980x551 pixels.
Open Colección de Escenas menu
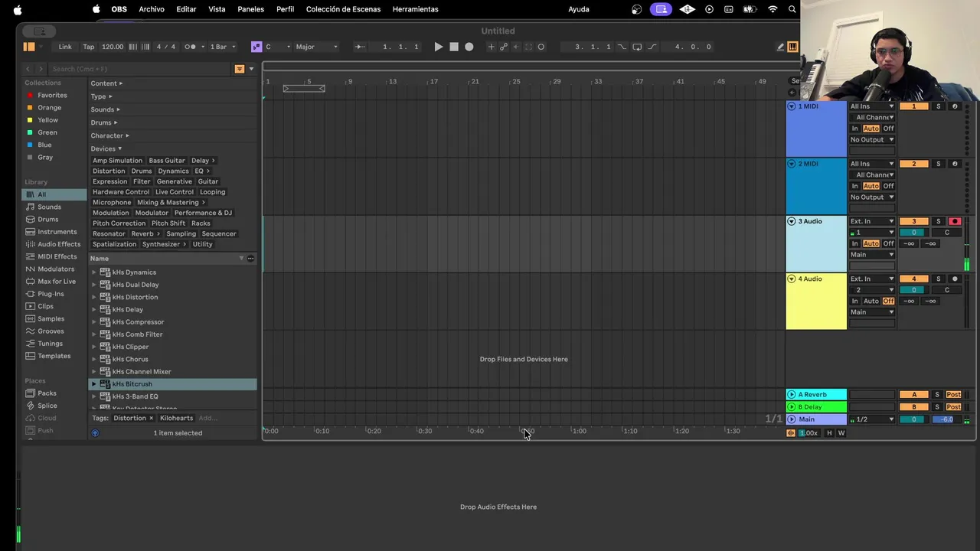tap(343, 9)
